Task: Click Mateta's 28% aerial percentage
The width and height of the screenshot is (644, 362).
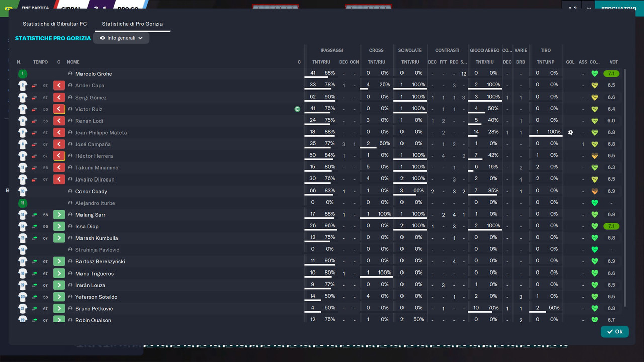Action: (493, 132)
